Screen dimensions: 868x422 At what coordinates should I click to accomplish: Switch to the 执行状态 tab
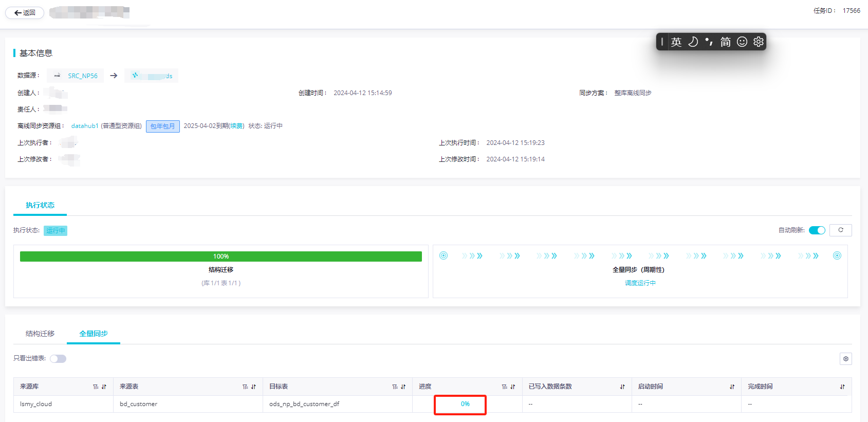tap(40, 205)
